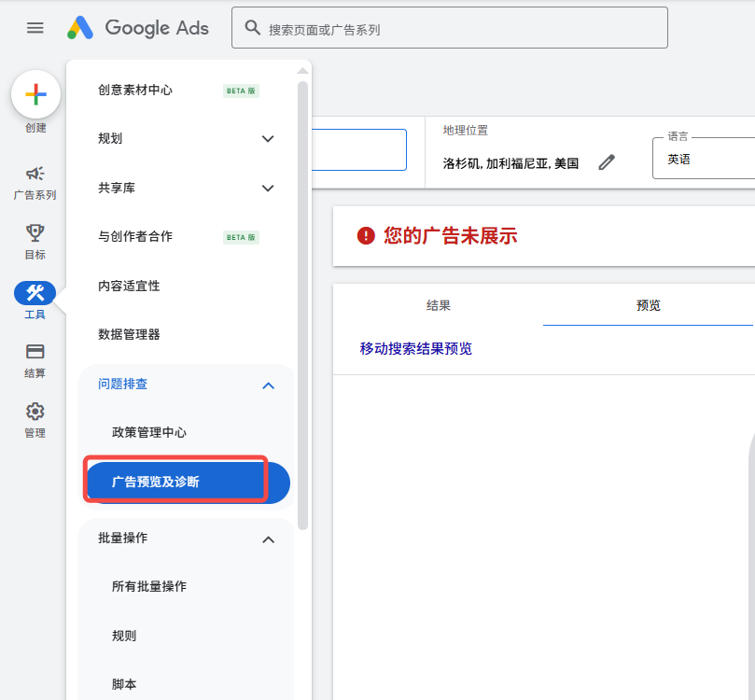The width and height of the screenshot is (755, 700).
Task: Open the navigation hamburger menu
Action: point(35,27)
